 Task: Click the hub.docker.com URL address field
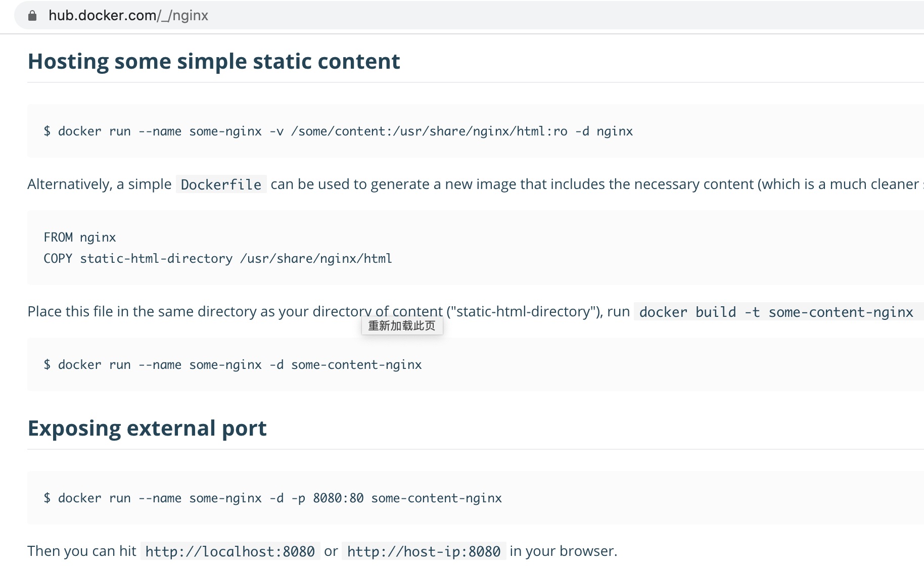click(128, 16)
